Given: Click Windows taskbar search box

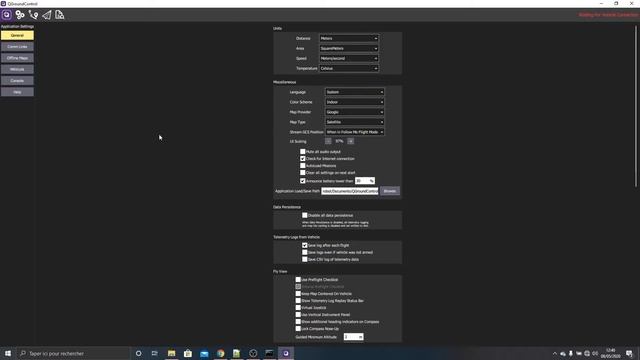Looking at the screenshot, I should point(73,353).
